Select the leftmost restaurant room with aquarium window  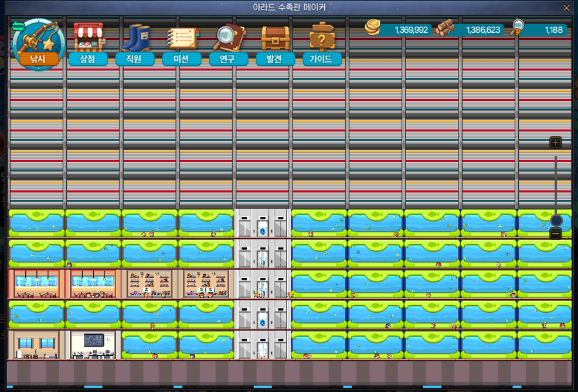(36, 284)
